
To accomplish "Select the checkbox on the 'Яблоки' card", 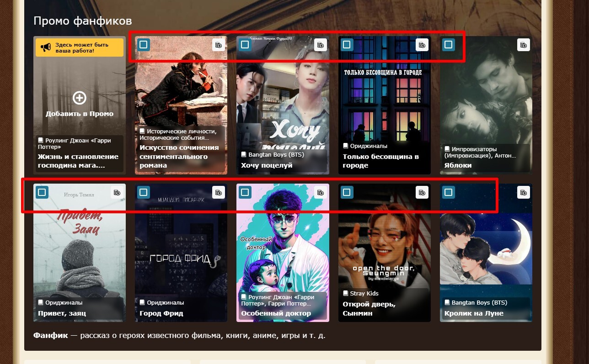I will tap(448, 45).
